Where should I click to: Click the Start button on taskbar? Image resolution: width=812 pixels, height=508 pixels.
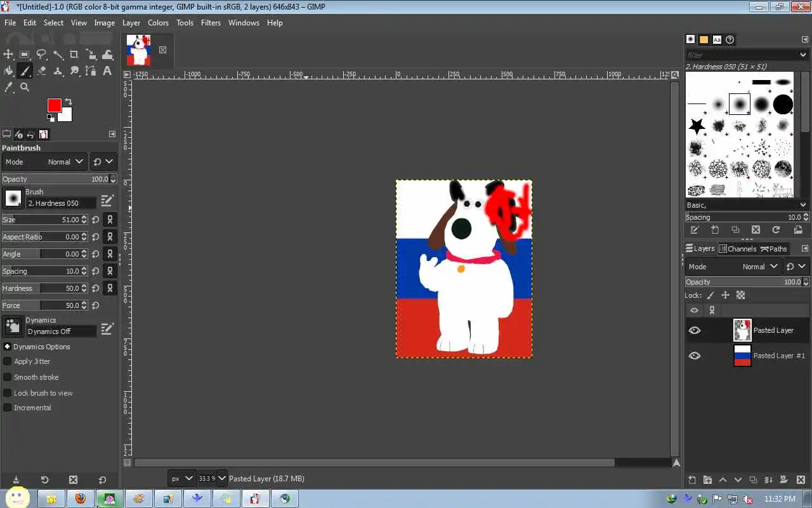click(17, 498)
